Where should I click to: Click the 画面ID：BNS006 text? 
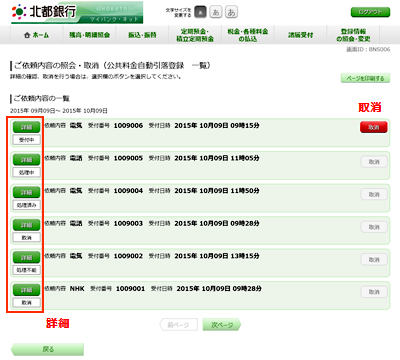pyautogui.click(x=368, y=49)
